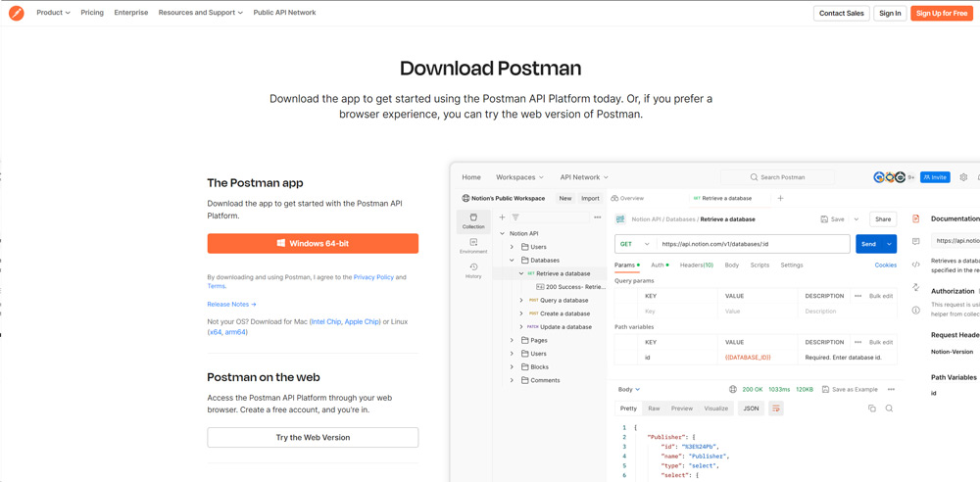
Task: Click the related requests arrows icon in sidebar
Action: 915,287
